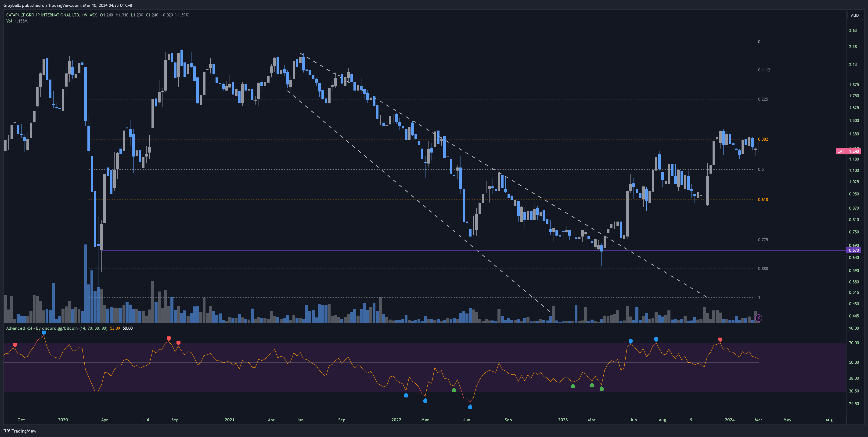Click the 2023 label on time axis
The image size is (868, 437).
(563, 420)
